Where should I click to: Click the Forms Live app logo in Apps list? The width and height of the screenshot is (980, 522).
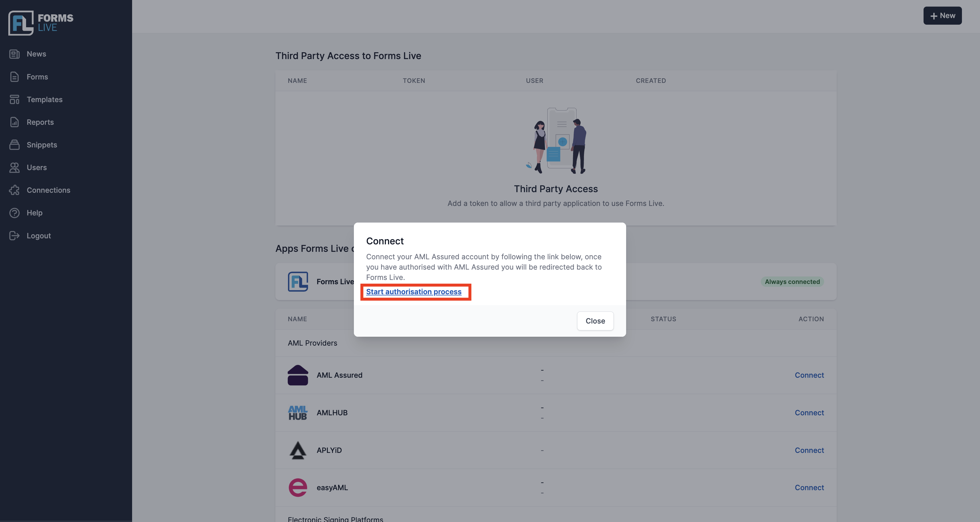click(x=297, y=282)
